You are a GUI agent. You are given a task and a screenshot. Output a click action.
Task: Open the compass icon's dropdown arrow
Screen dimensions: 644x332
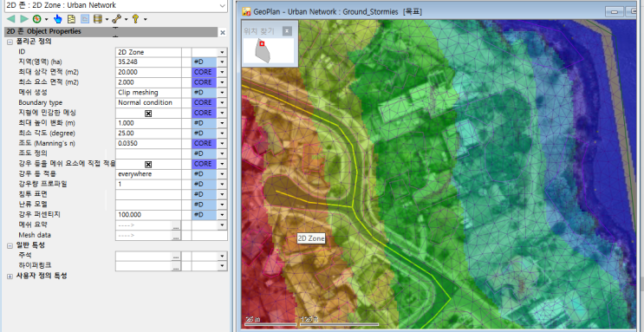click(47, 19)
